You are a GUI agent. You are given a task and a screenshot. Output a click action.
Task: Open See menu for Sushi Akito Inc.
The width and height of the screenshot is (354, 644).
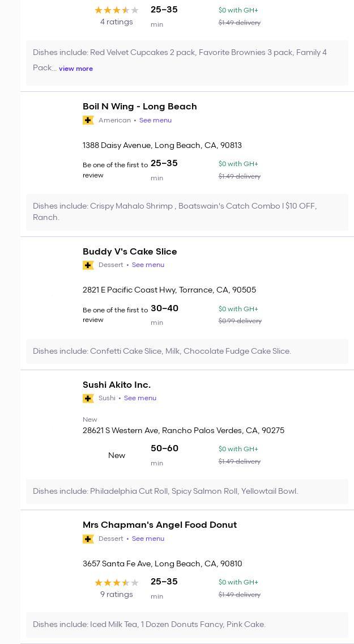tap(140, 398)
